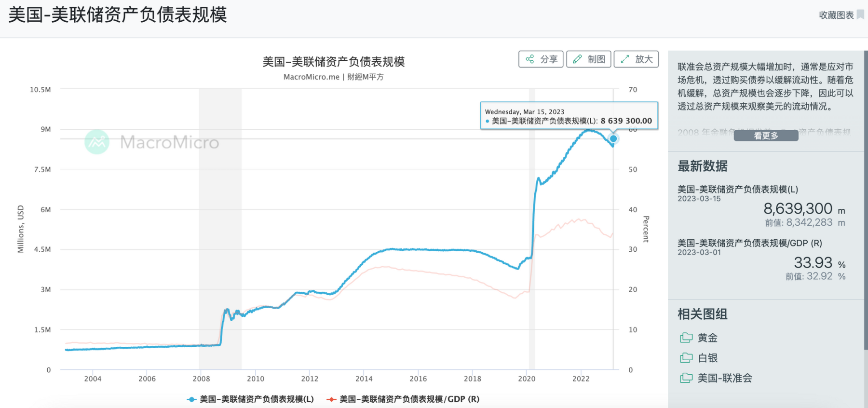Click the date 2023-03-01
The image size is (868, 408).
click(x=699, y=253)
